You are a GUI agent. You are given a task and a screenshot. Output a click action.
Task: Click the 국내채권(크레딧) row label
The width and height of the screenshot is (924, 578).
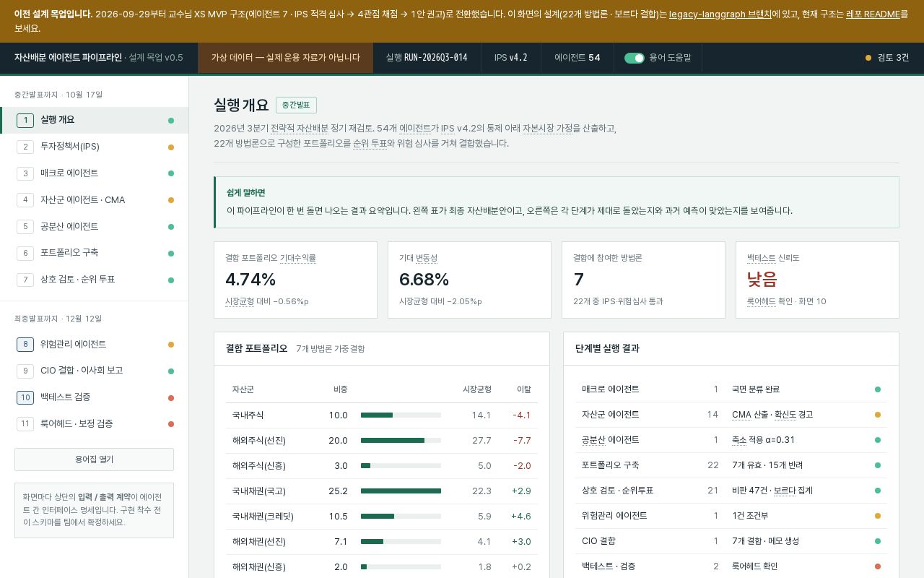click(263, 517)
